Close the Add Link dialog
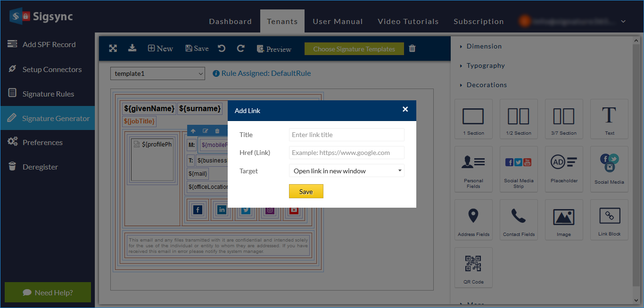 coord(405,109)
